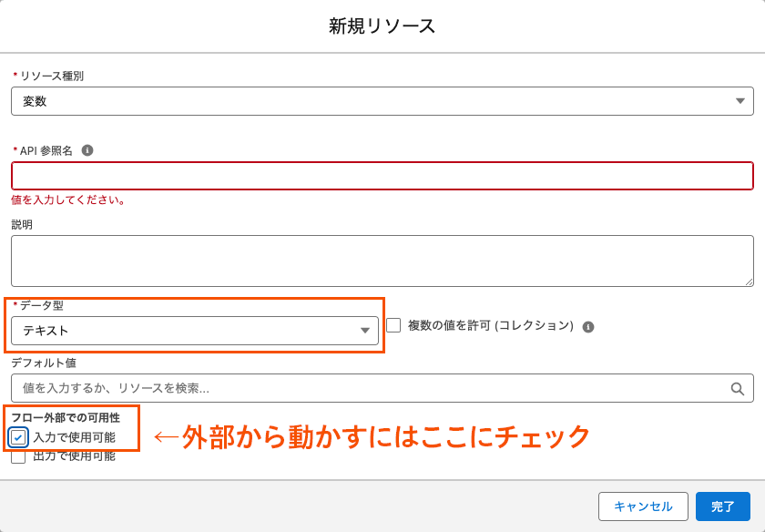Uncheck the 入力で使用可能 checkbox
The image size is (765, 532).
[18, 437]
